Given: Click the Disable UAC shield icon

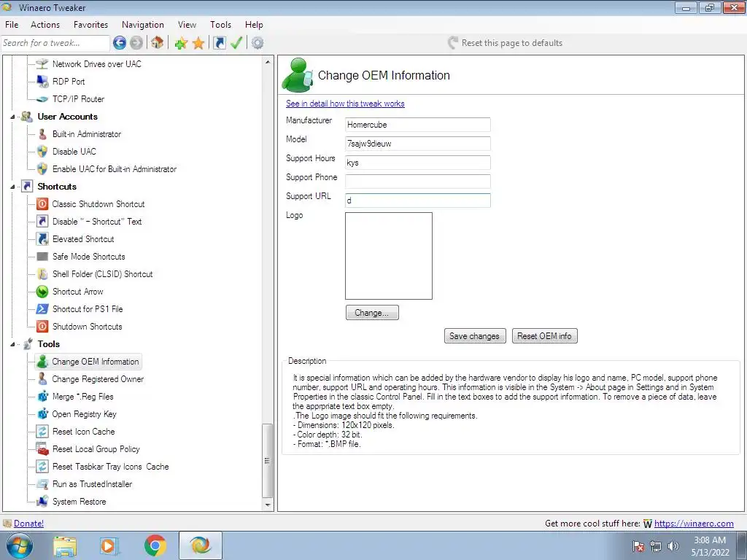Looking at the screenshot, I should 42,152.
